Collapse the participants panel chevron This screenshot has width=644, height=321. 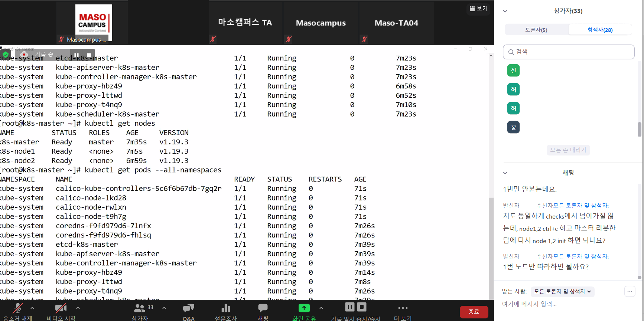pos(505,11)
